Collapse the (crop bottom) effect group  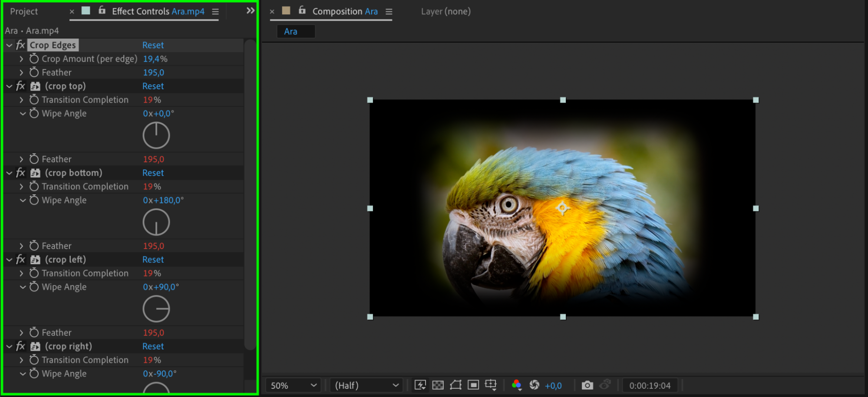pos(9,173)
